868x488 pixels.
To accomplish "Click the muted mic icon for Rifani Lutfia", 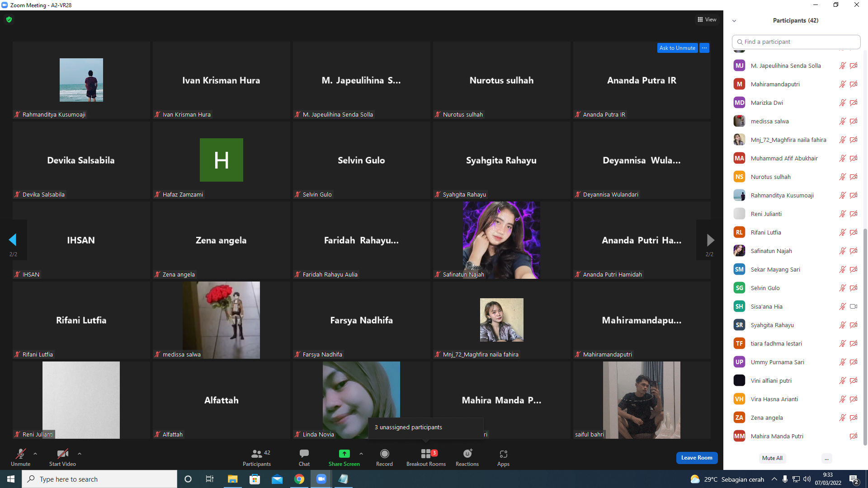I will pos(843,232).
